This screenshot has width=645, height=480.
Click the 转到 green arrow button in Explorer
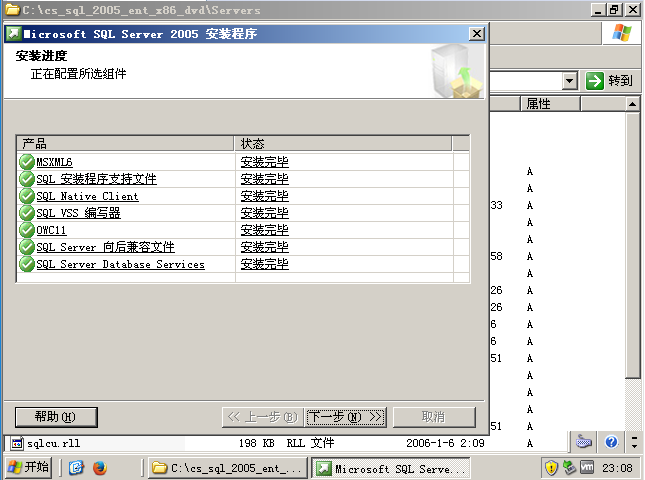coord(594,81)
